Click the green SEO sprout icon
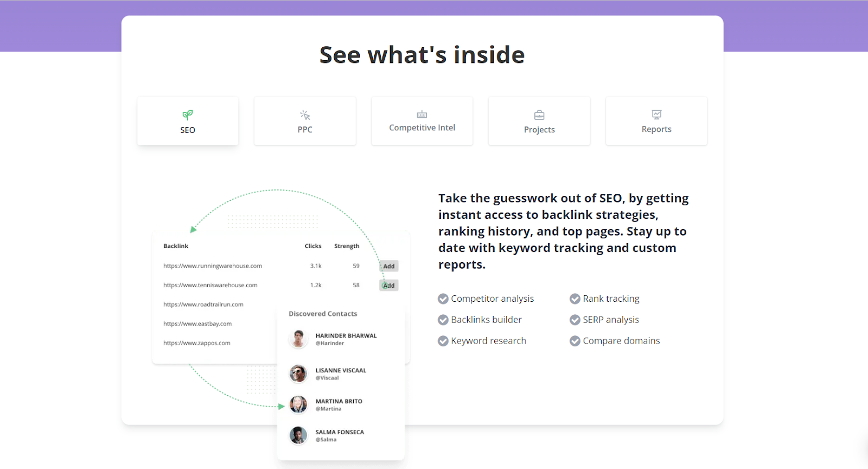This screenshot has width=868, height=469. [188, 115]
